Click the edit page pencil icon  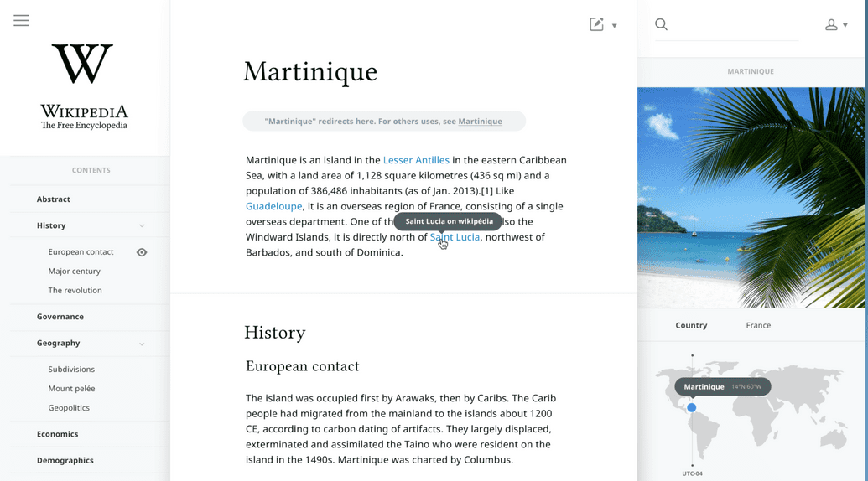(596, 24)
